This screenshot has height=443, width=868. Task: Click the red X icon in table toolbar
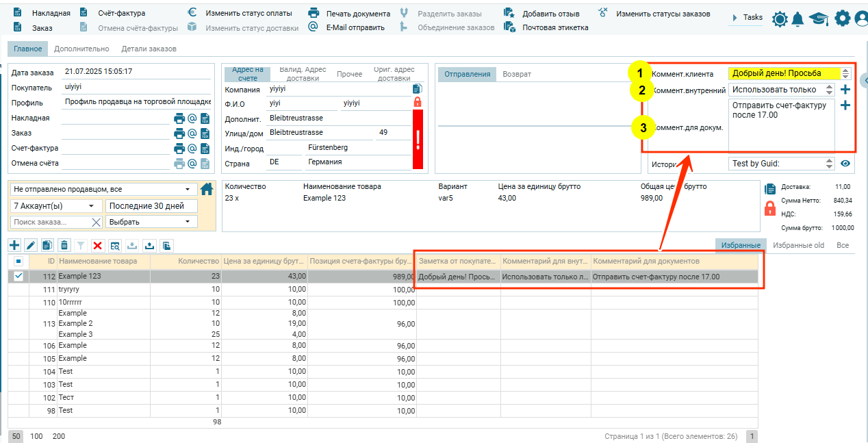coord(98,245)
